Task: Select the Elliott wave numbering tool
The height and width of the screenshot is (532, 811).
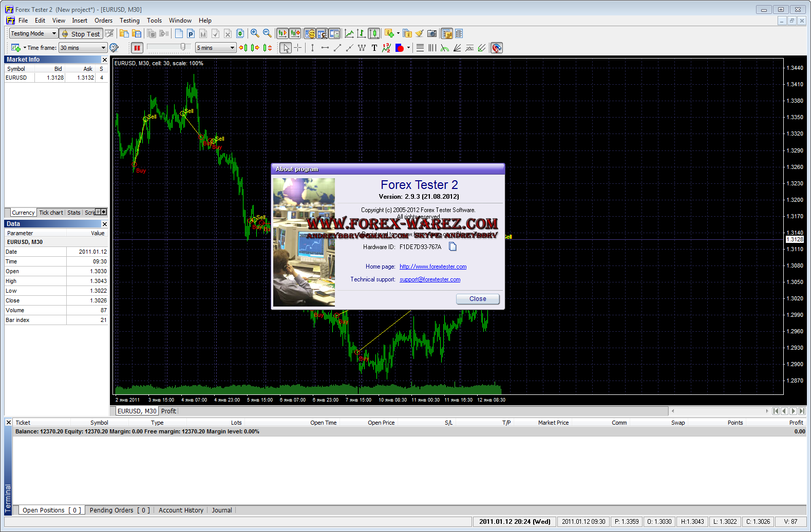Action: pos(386,48)
